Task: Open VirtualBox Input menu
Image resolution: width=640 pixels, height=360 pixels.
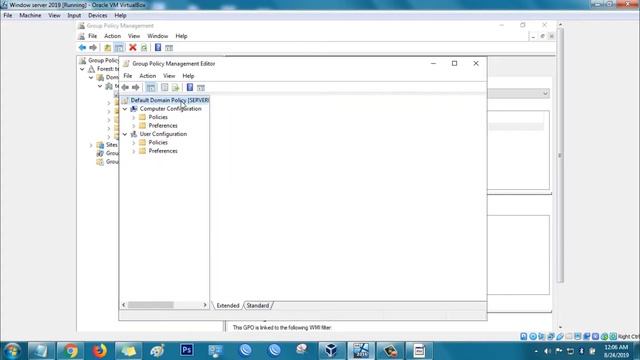Action: click(x=74, y=16)
